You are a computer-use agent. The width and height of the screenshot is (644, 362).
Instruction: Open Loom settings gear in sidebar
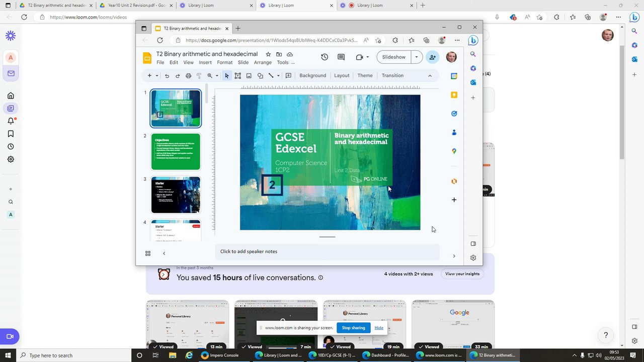coord(11,159)
